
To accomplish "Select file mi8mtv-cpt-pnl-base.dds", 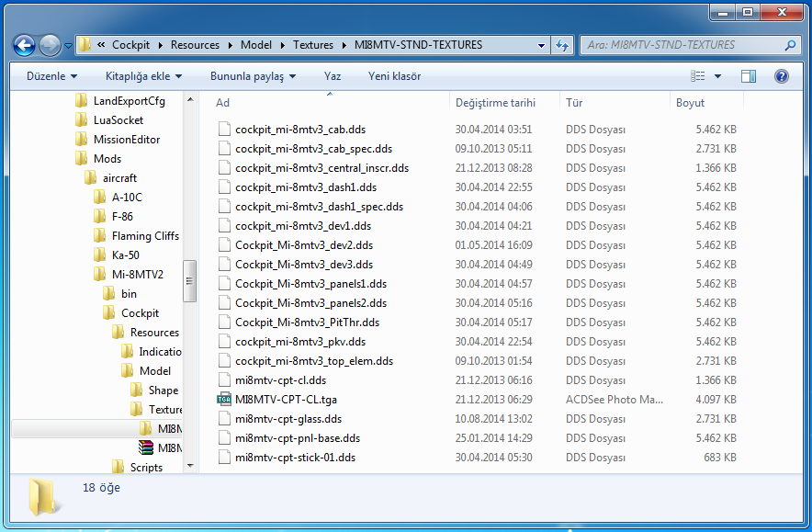I will click(298, 438).
